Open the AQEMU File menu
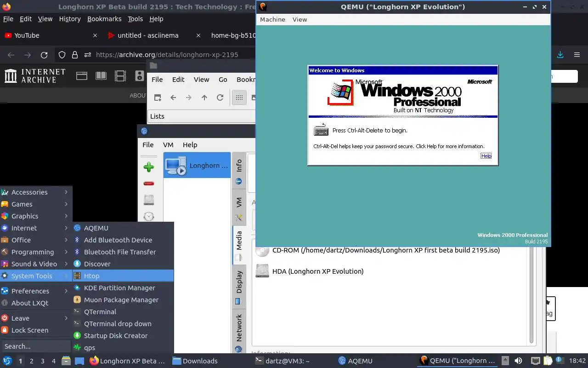Image resolution: width=588 pixels, height=368 pixels. click(x=148, y=144)
